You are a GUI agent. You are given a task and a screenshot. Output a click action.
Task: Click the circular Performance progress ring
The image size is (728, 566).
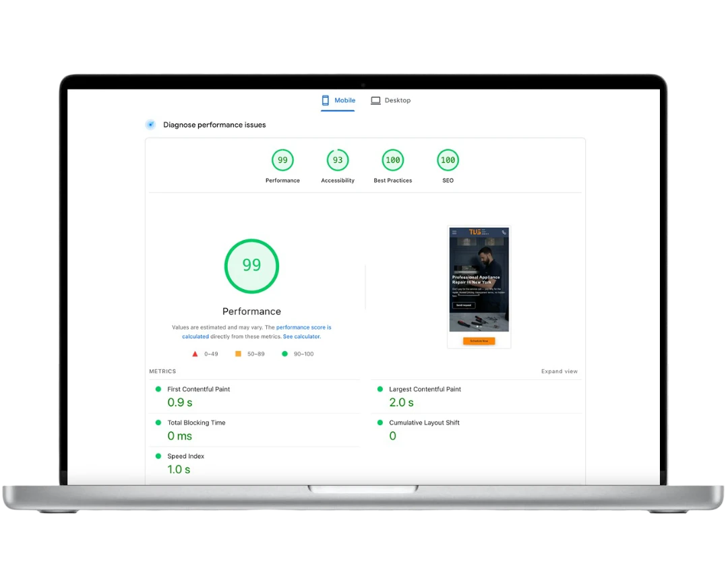click(251, 265)
